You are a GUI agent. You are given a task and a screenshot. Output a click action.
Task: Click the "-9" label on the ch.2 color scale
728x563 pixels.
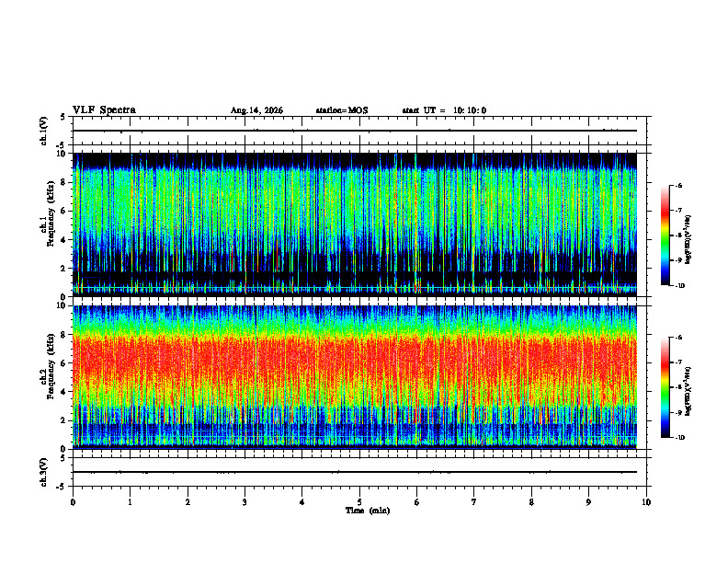[677, 412]
